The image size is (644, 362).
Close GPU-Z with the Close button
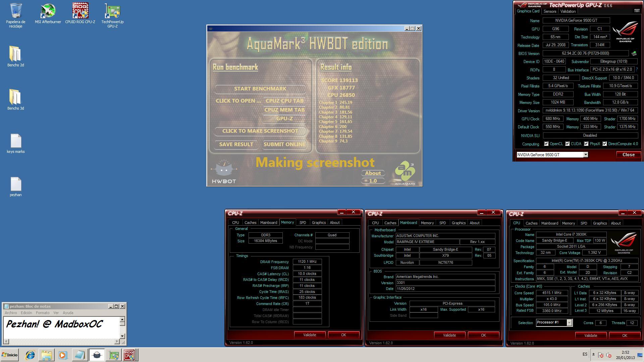(x=628, y=155)
